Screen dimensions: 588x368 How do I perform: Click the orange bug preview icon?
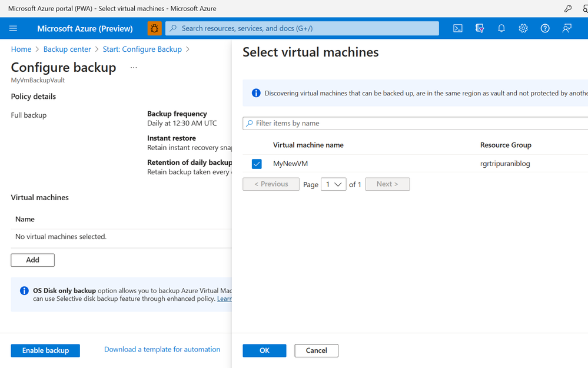click(154, 28)
